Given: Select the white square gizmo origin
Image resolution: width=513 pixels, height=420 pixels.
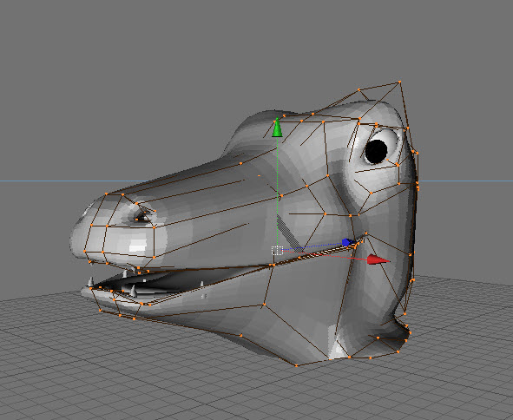Looking at the screenshot, I should (277, 251).
